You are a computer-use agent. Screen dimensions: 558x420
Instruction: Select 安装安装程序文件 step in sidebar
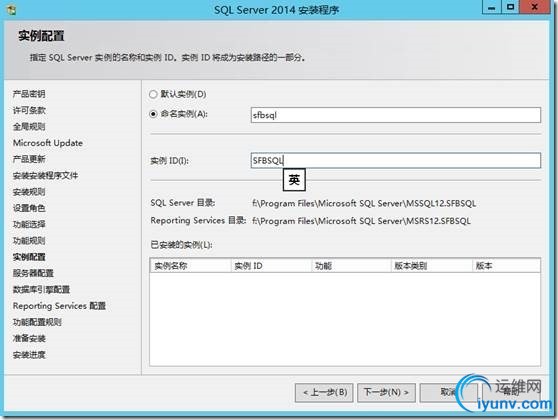(x=45, y=175)
